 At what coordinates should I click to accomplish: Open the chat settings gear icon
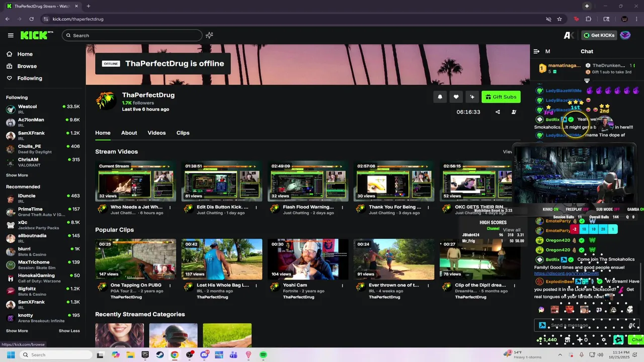coord(604,340)
